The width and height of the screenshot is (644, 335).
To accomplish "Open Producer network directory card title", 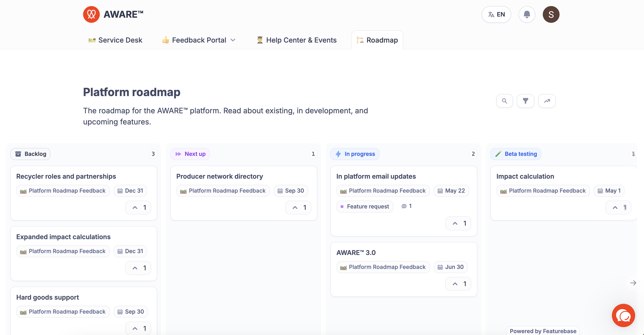I will (220, 176).
